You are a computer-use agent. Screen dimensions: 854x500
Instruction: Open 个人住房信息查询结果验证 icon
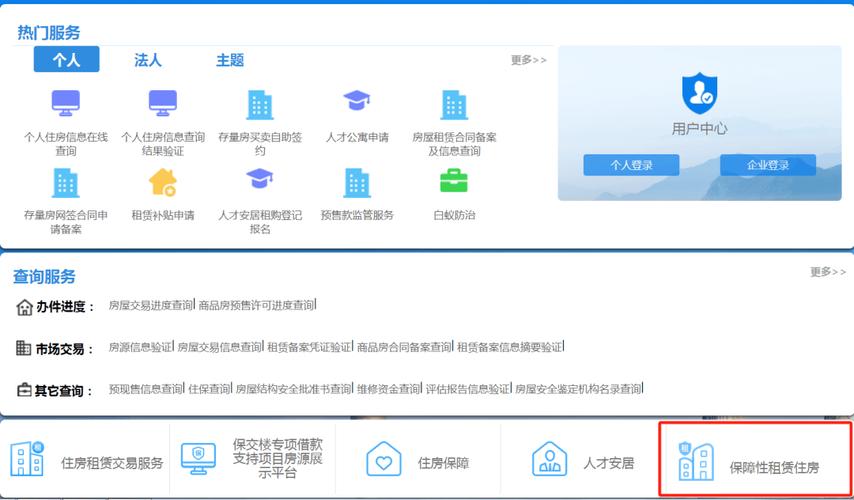(163, 104)
